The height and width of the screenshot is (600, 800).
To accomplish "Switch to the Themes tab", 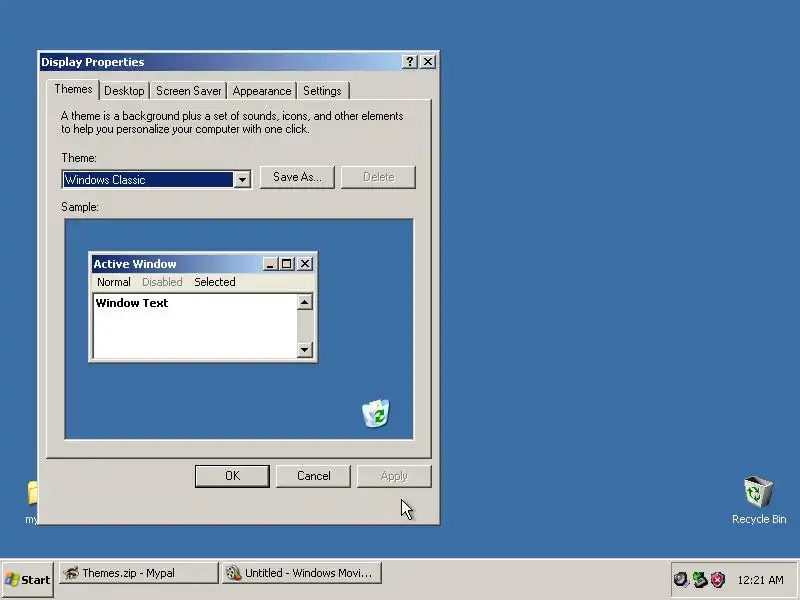I will (73, 89).
